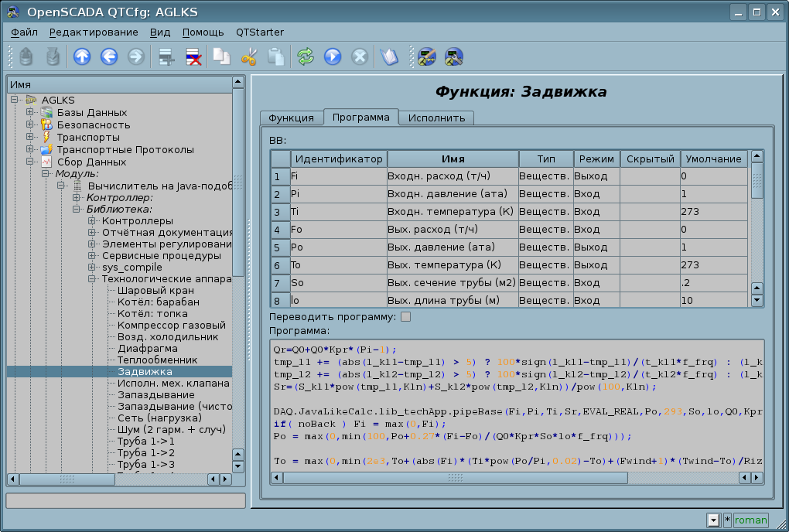Click the IO table vertical scrollbar handle
Viewport: 789px width, 532px height.
[757, 180]
